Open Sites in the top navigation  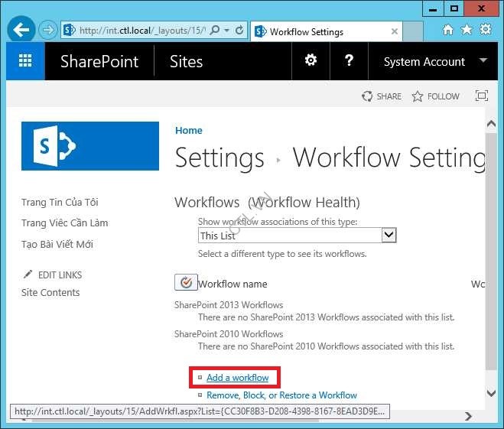[x=186, y=62]
